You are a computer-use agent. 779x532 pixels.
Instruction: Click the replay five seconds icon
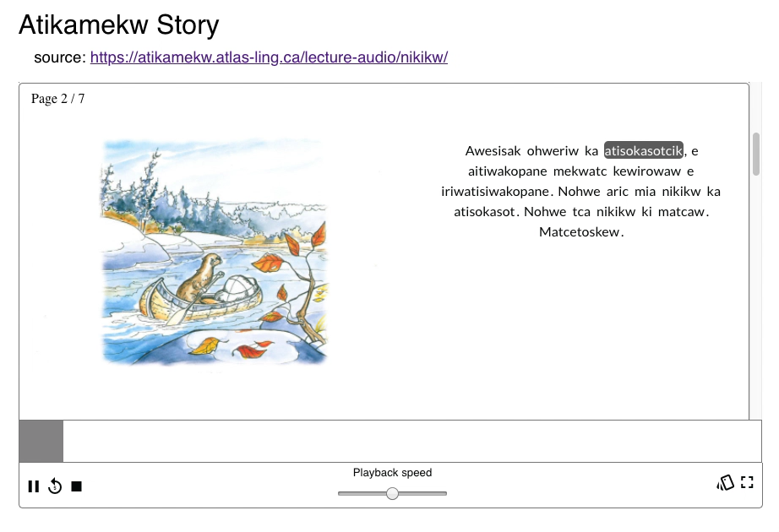55,486
